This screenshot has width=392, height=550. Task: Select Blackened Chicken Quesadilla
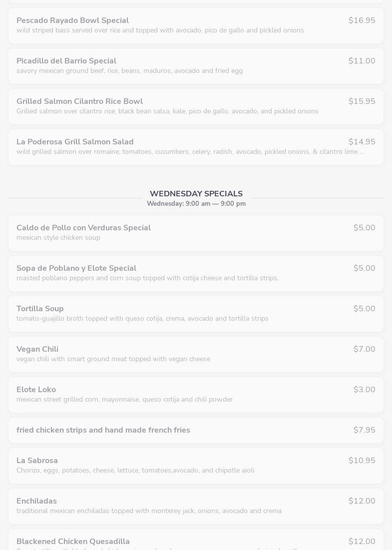73,542
